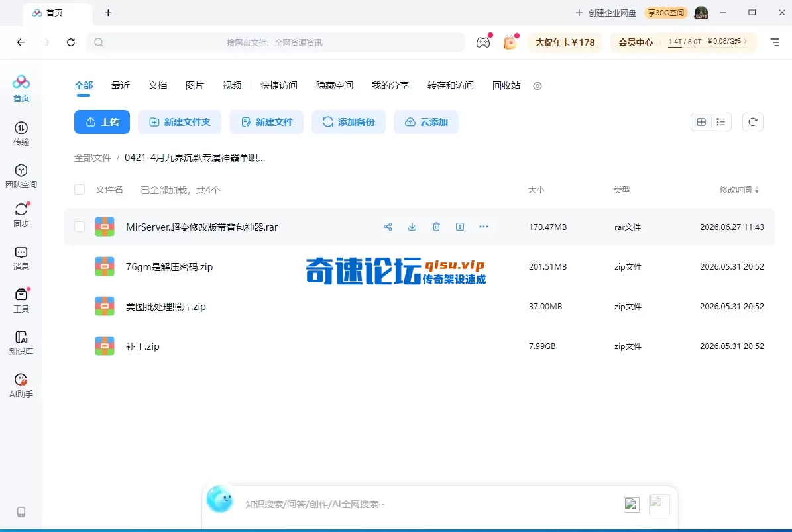Expand 会员中心 storage pricing chevron

(x=745, y=41)
